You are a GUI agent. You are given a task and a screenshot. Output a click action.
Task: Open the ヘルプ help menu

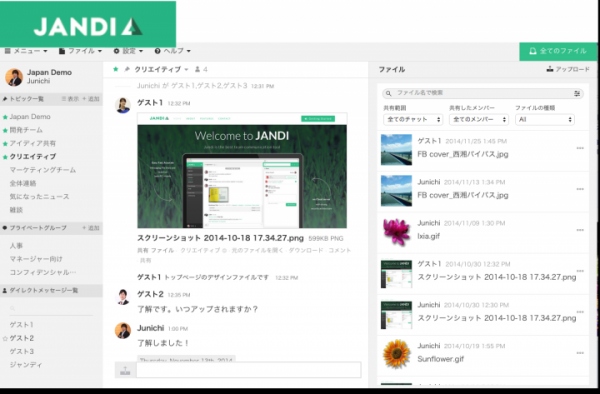(173, 51)
